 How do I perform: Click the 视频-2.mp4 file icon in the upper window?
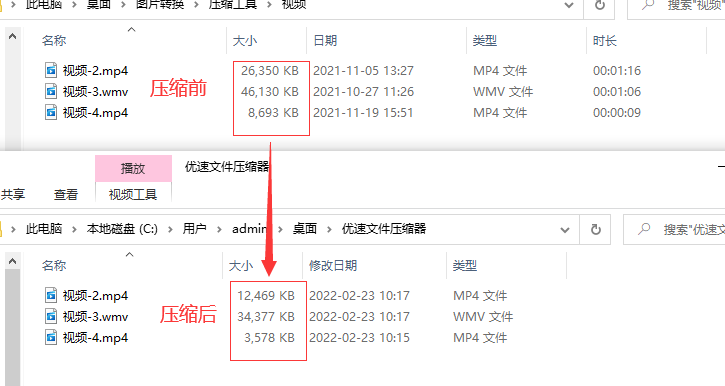click(x=51, y=71)
